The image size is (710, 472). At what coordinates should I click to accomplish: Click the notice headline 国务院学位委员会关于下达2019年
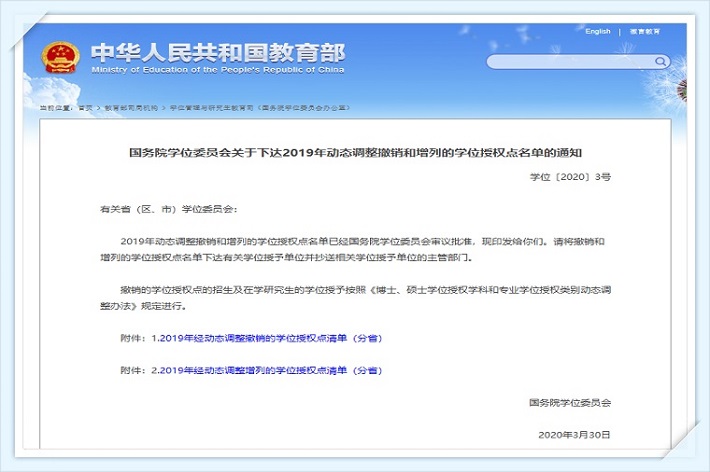click(355, 152)
